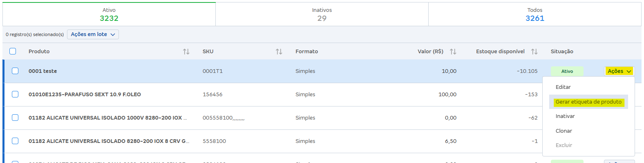Check the box for 0001 teste
Image resolution: width=644 pixels, height=163 pixels.
[x=15, y=71]
